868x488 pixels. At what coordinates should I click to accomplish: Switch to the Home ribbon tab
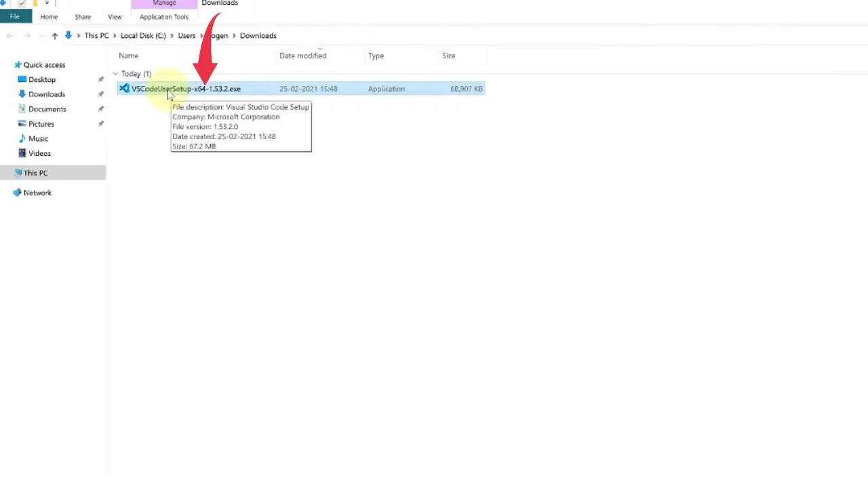click(49, 17)
